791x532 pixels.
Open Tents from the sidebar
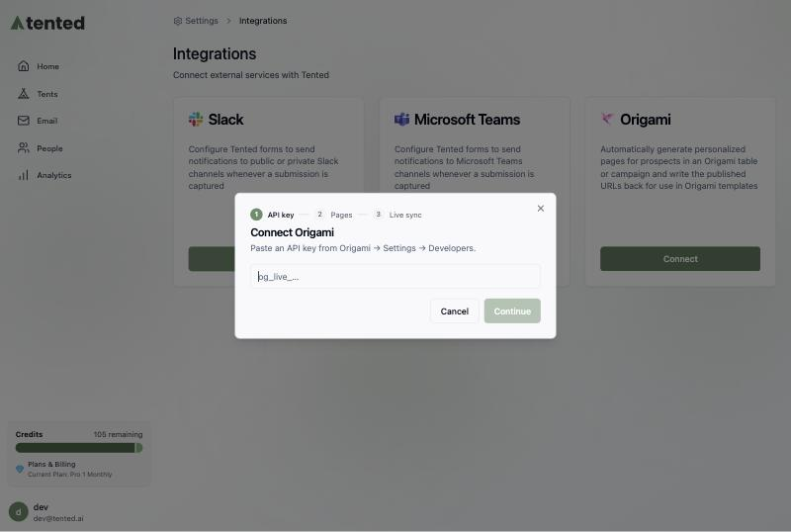click(x=46, y=94)
